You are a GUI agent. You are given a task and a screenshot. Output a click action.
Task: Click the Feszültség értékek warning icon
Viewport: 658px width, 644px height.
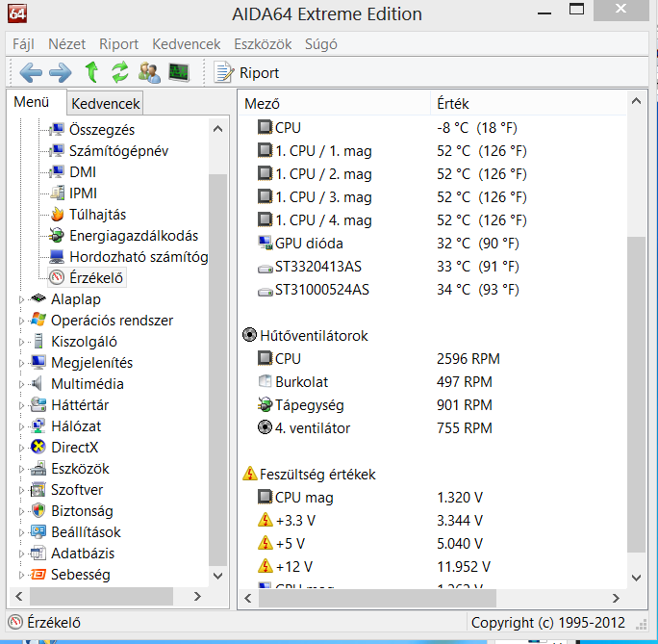point(250,474)
